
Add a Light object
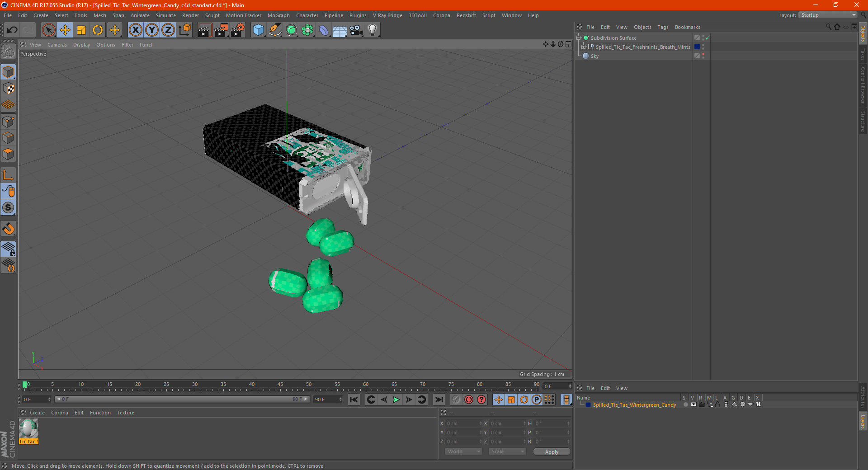point(373,30)
